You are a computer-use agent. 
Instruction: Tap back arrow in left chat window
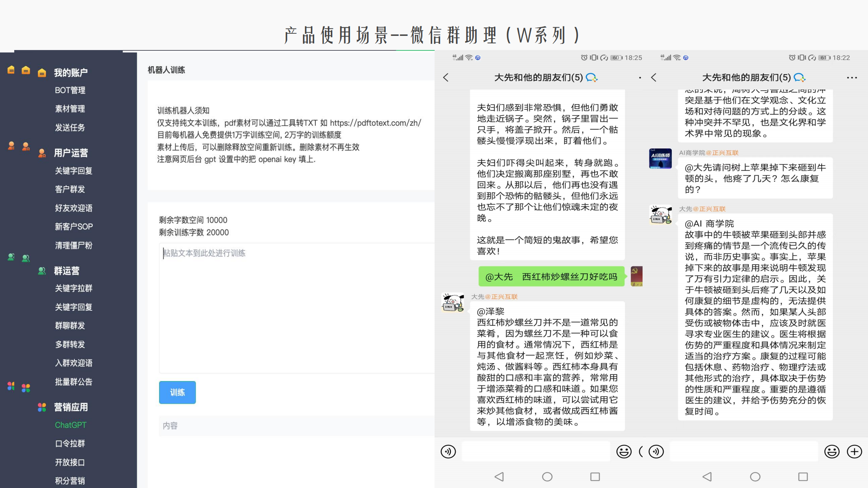446,78
